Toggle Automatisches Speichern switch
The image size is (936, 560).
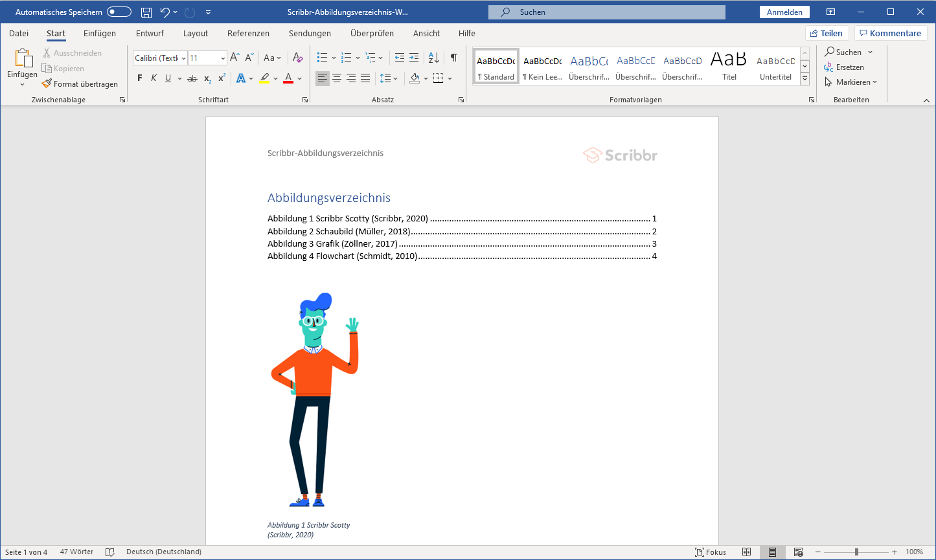[x=119, y=12]
